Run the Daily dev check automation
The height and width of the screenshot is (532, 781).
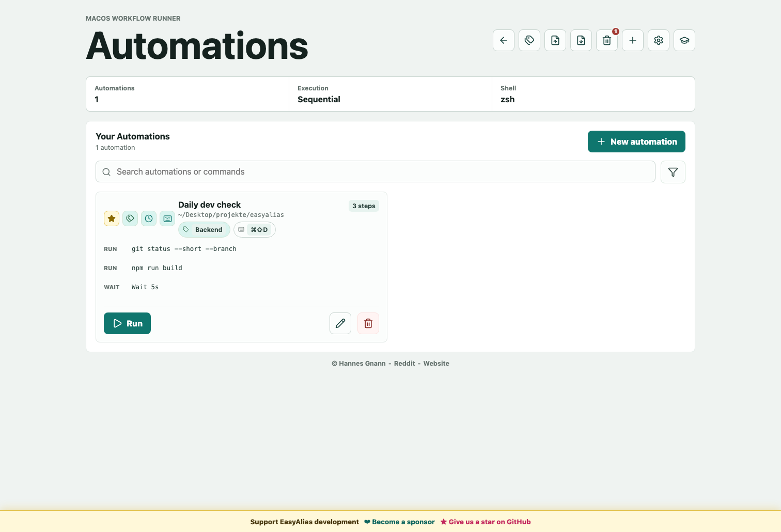click(x=127, y=323)
